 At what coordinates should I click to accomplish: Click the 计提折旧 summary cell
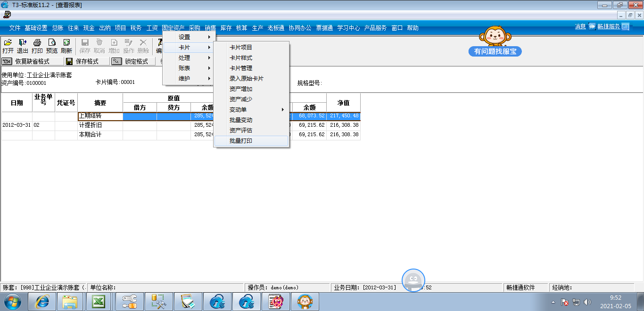pos(100,126)
